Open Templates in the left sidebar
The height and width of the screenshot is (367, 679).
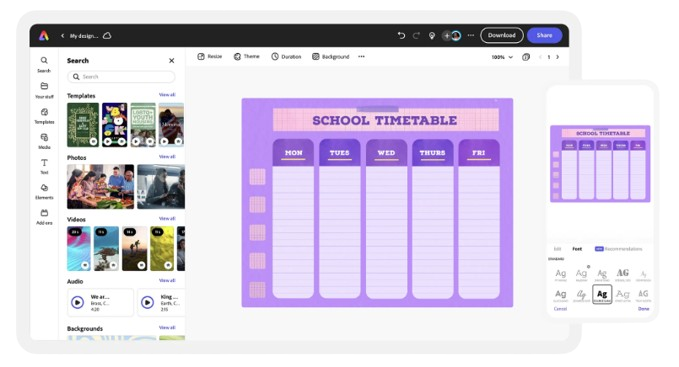pos(44,116)
